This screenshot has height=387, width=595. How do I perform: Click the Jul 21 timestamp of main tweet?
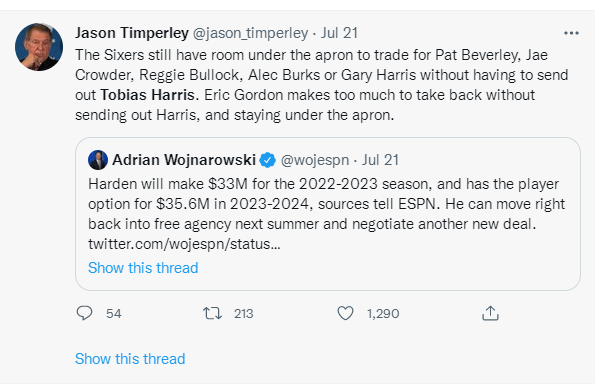[x=339, y=33]
